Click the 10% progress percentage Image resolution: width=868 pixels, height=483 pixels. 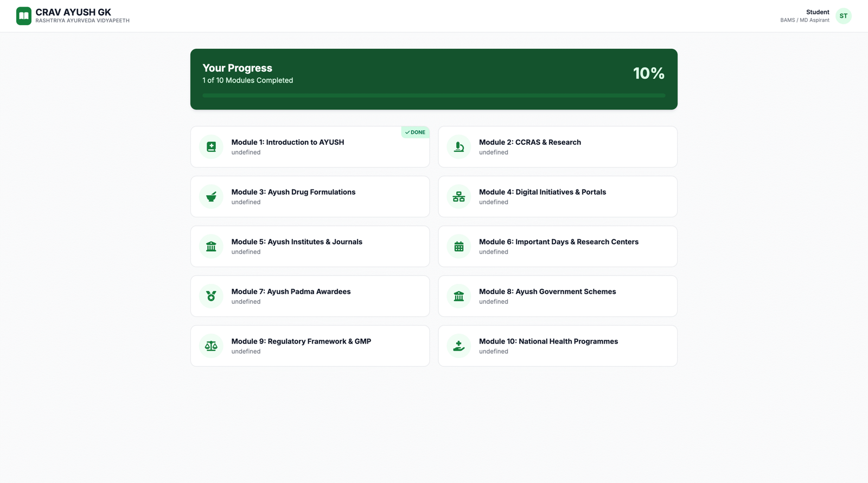pyautogui.click(x=648, y=73)
